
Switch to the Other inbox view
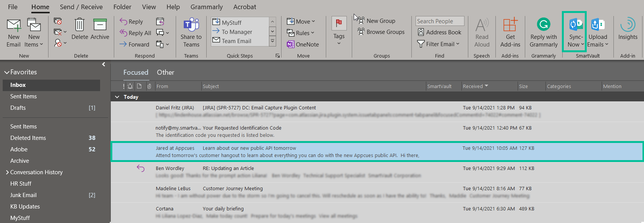click(165, 72)
